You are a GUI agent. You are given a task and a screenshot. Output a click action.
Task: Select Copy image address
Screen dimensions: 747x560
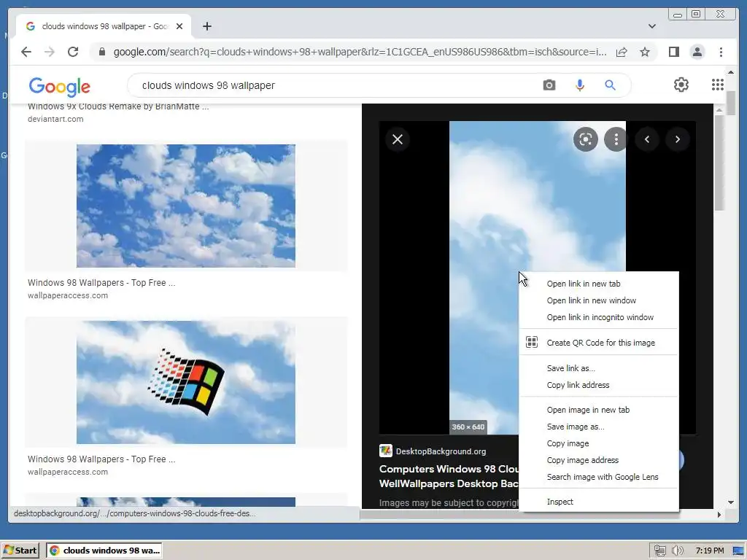click(x=598, y=460)
